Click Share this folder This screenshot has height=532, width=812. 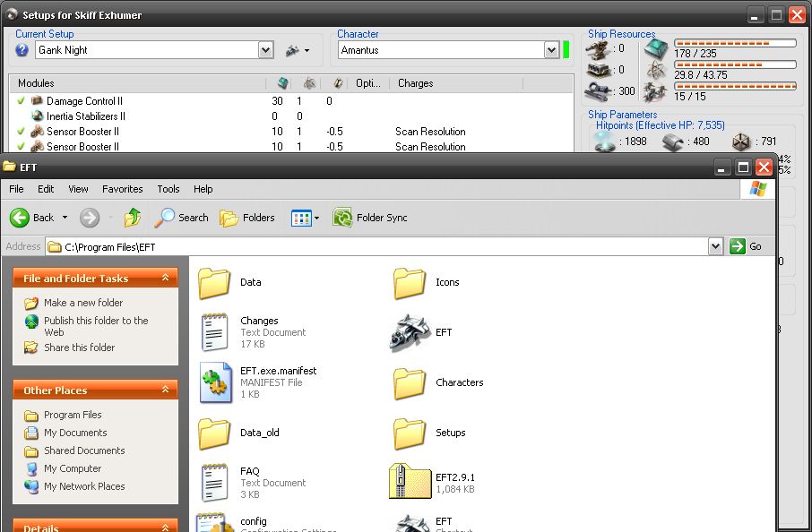70,348
